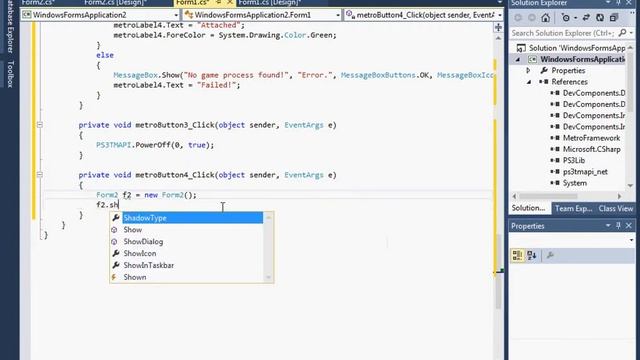Click the Pending Changes Filter clock icon

point(566,18)
